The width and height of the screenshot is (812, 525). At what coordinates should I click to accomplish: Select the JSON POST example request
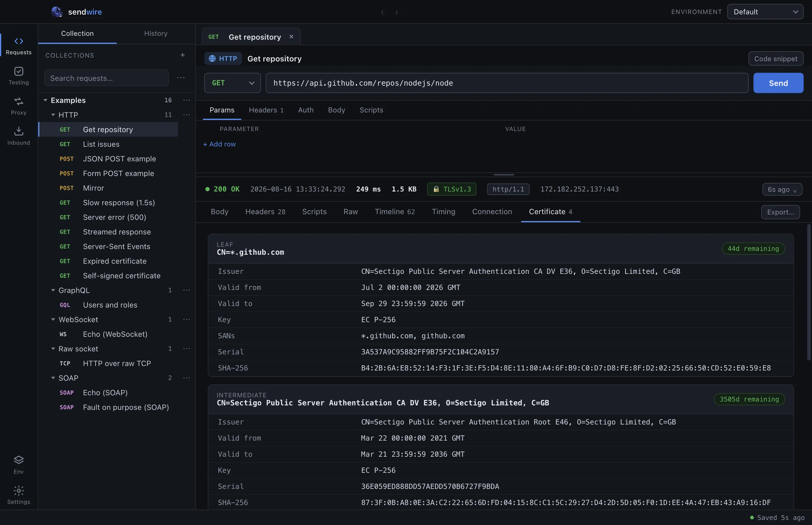[108, 159]
